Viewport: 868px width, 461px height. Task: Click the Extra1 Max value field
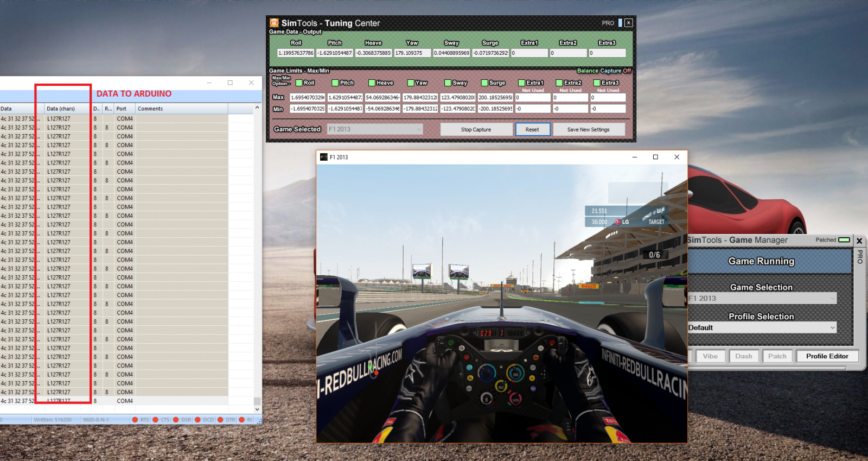pos(533,98)
